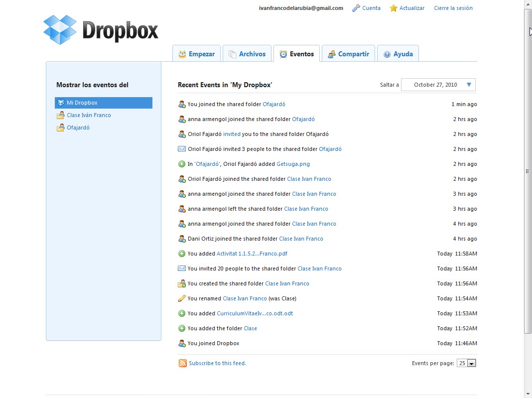This screenshot has height=398, width=532.
Task: Click the Ofajardó shared folder icon in sidebar
Action: 60,128
